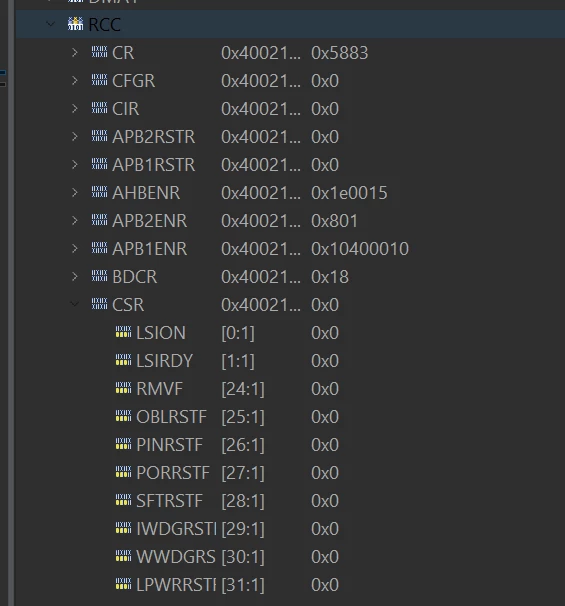Click the RMVF bitfield icon

pos(123,388)
